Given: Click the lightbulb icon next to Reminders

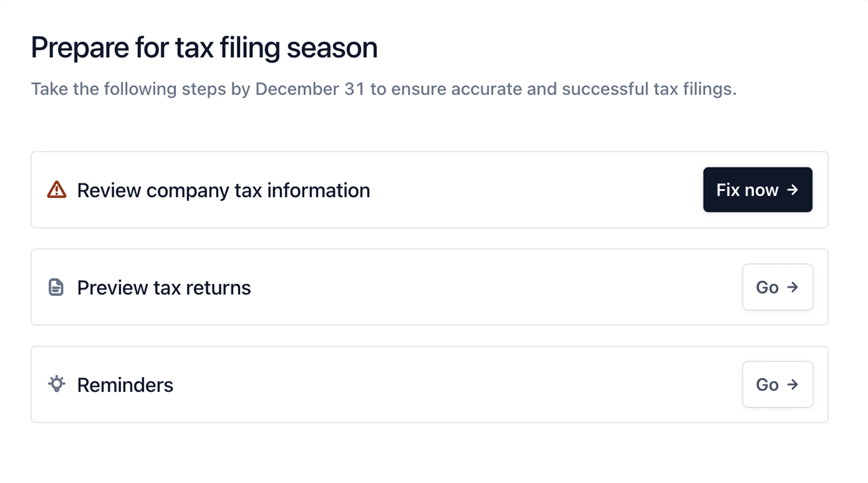Looking at the screenshot, I should [56, 384].
